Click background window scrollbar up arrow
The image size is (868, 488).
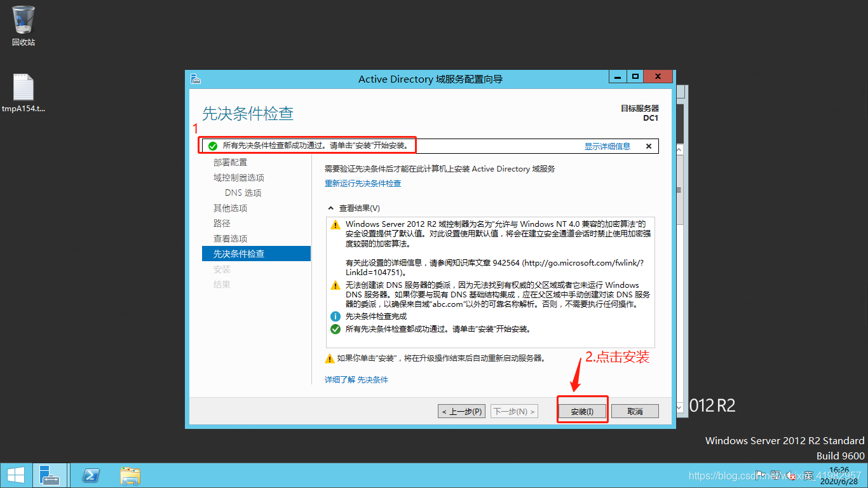pos(679,150)
